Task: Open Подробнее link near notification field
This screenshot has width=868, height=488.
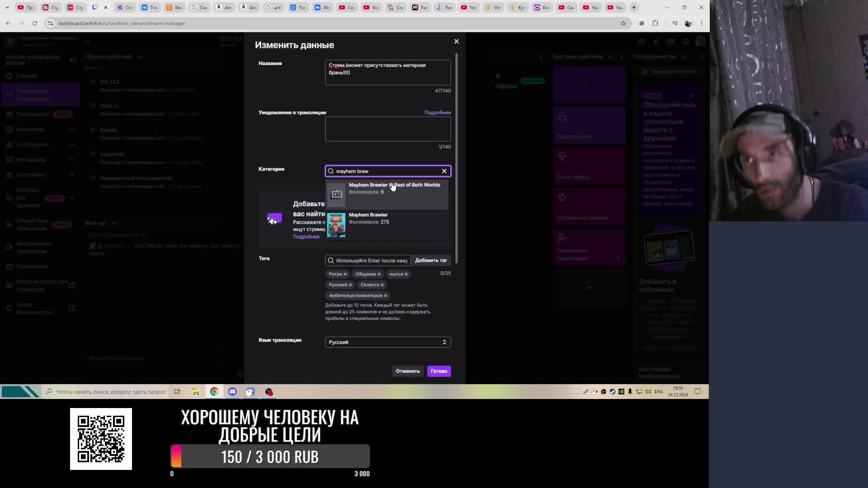Action: pos(437,113)
